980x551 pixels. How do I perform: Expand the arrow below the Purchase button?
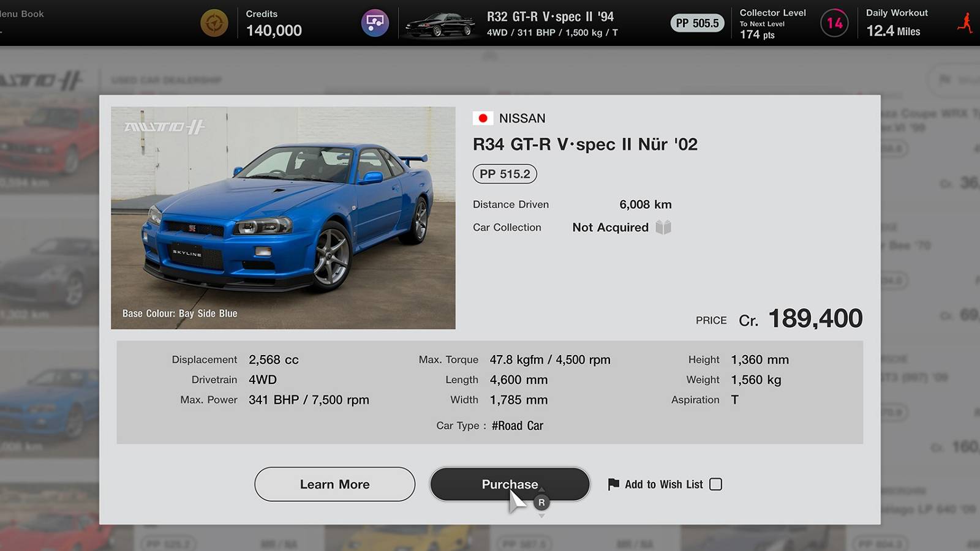pyautogui.click(x=541, y=515)
